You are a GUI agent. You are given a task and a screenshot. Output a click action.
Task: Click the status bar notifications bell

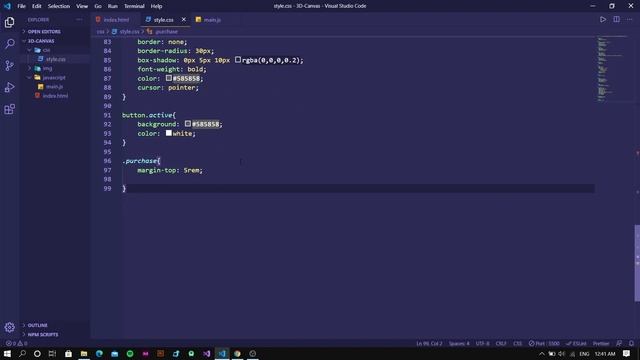[631, 343]
